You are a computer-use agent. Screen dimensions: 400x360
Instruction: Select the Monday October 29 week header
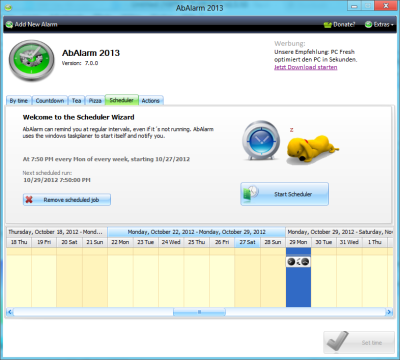pyautogui.click(x=339, y=232)
